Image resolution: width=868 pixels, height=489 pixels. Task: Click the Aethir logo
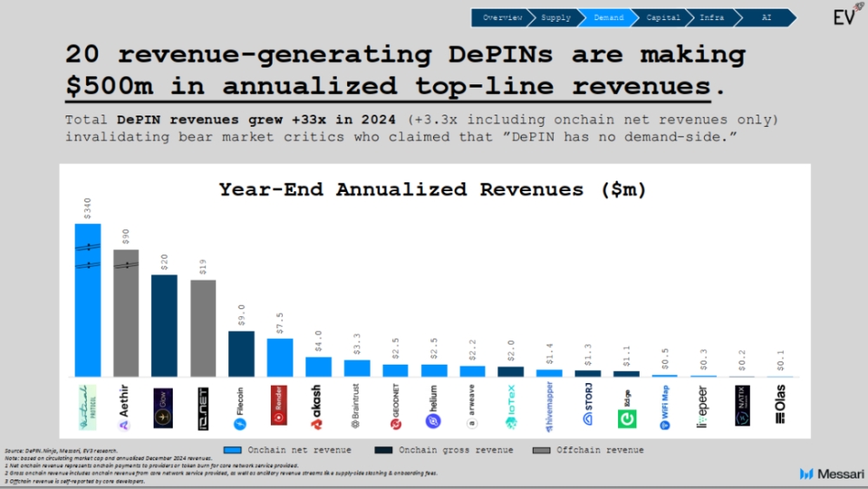126,407
